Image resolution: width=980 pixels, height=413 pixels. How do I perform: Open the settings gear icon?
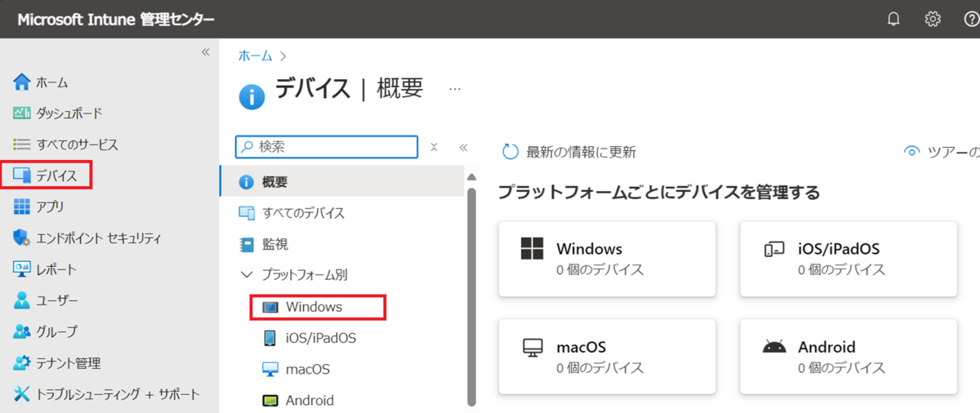[x=933, y=19]
